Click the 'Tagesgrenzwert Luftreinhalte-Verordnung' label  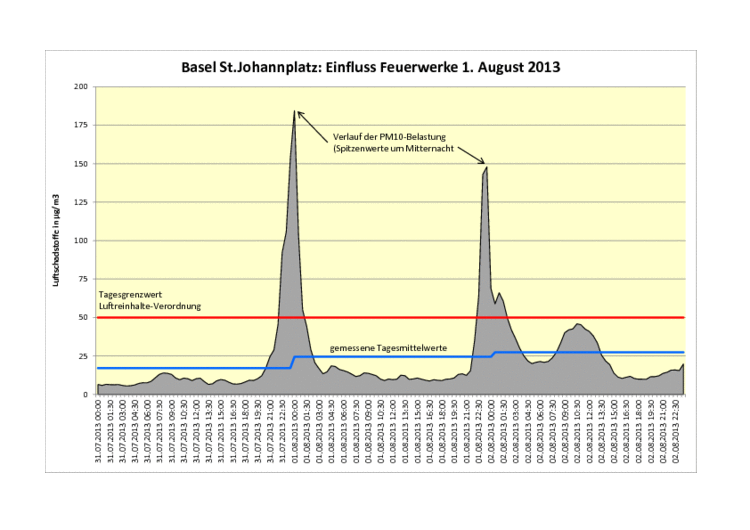(x=149, y=301)
